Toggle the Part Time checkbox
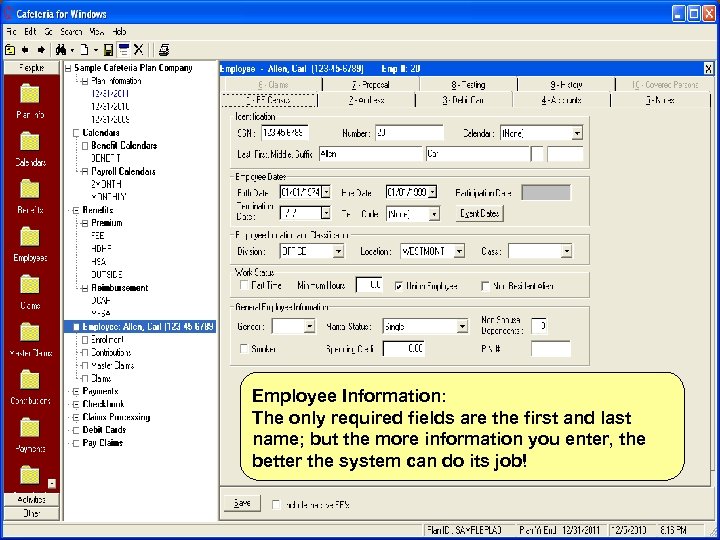The height and width of the screenshot is (540, 720). tap(244, 285)
